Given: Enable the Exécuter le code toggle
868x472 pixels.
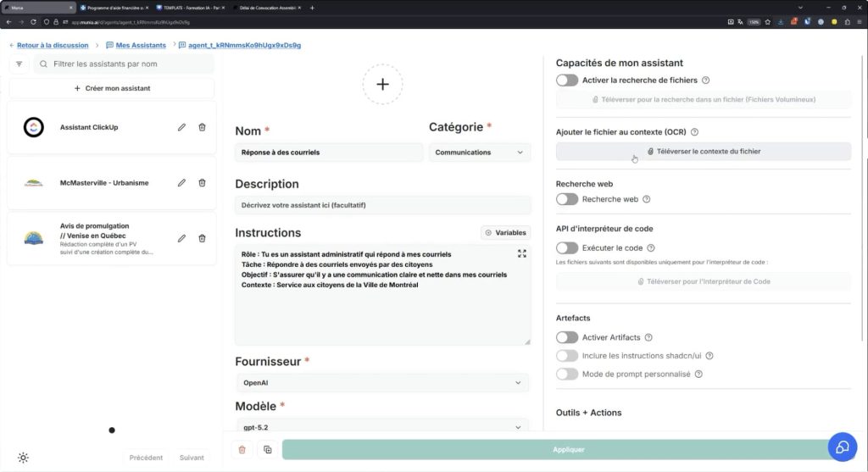Looking at the screenshot, I should [567, 248].
